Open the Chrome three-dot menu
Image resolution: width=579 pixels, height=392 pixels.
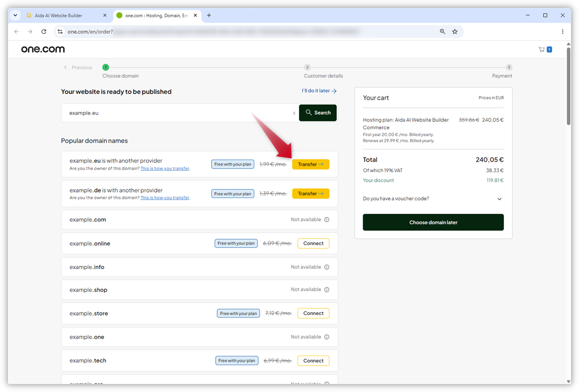[562, 32]
